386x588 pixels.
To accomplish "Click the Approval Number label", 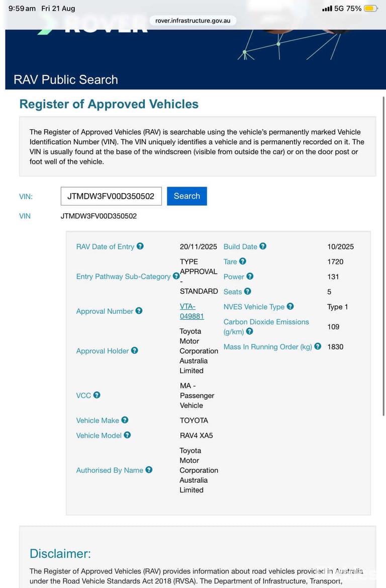I will click(x=105, y=311).
